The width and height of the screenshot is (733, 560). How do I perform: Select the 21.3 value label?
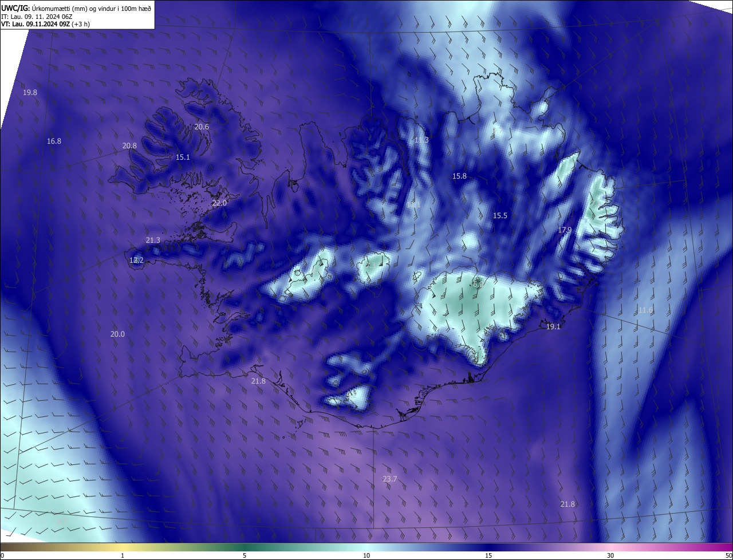click(x=153, y=240)
